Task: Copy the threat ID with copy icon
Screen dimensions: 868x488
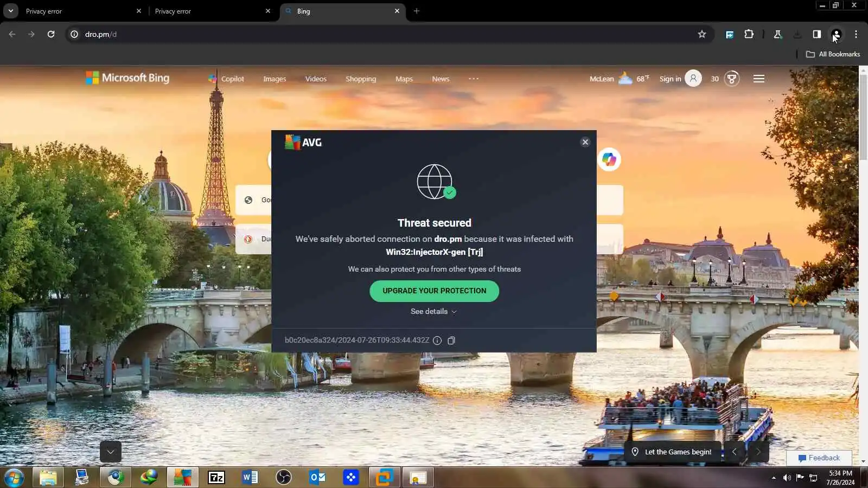Action: coord(451,341)
